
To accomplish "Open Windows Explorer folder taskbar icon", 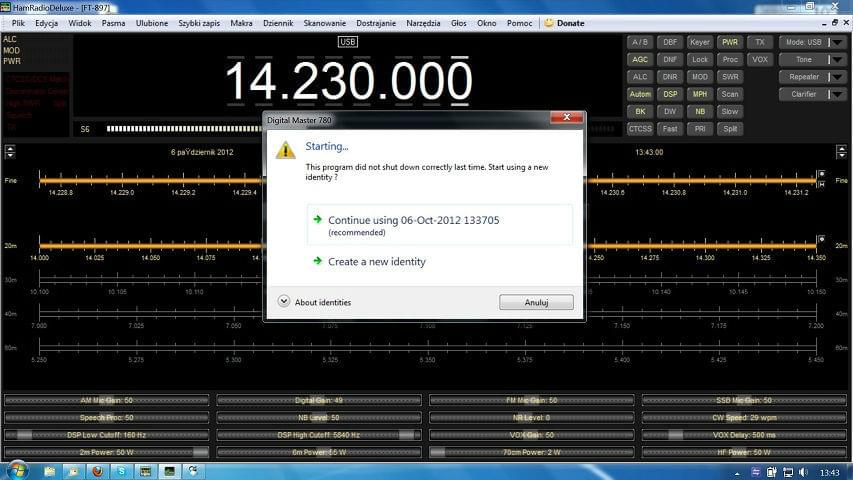I will (50, 471).
